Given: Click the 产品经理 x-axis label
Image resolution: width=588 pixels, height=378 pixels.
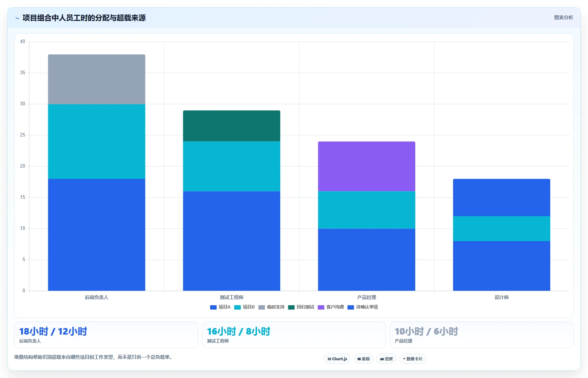Looking at the screenshot, I should click(367, 297).
